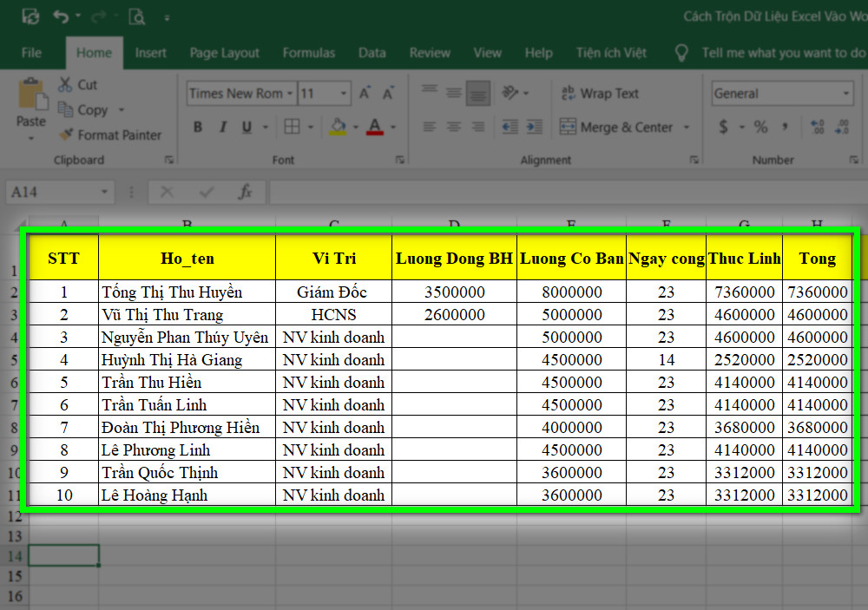Toggle Center alignment in Alignment group
This screenshot has height=610, width=868.
coord(453,127)
